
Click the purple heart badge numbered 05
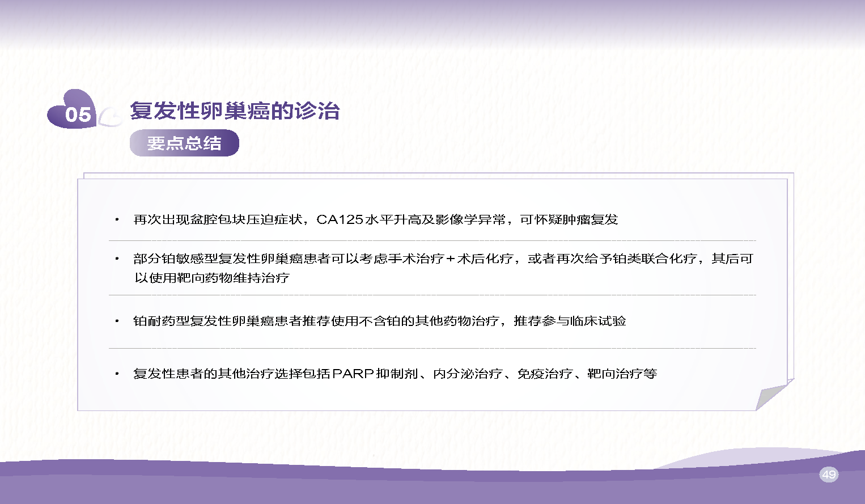pos(74,112)
